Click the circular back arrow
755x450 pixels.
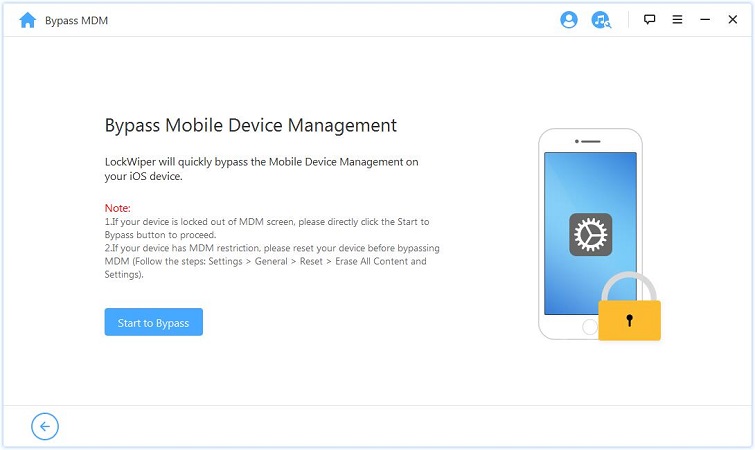[45, 427]
